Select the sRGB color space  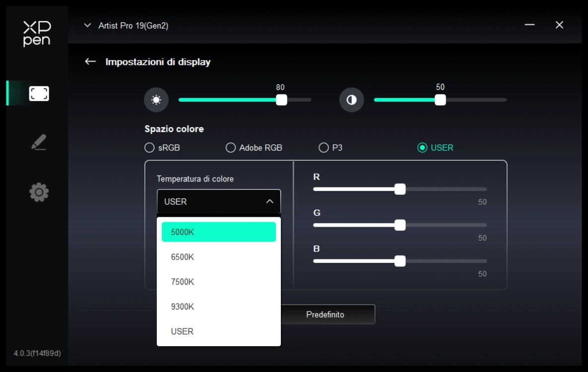coord(149,148)
